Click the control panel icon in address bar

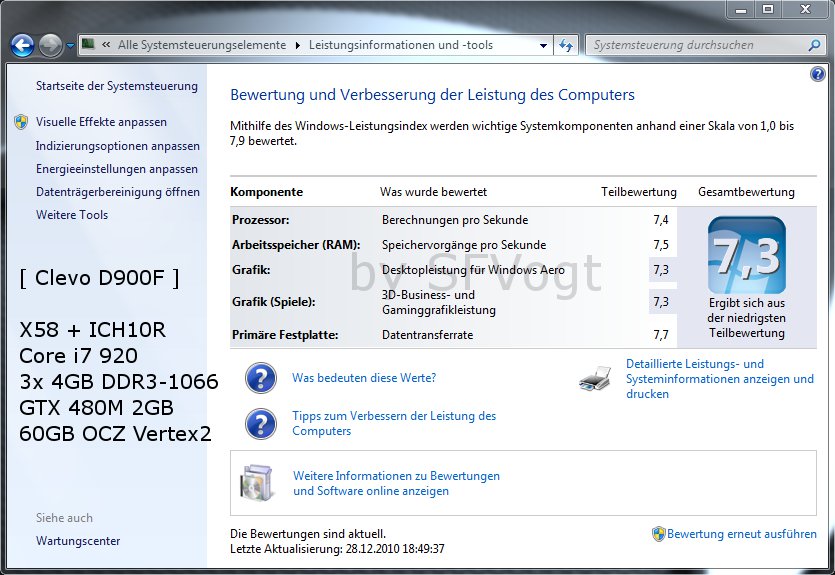(x=88, y=45)
